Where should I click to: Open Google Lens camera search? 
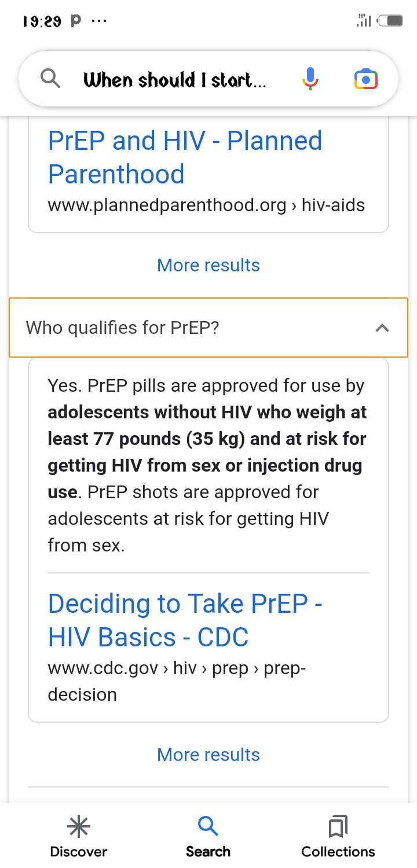[366, 78]
